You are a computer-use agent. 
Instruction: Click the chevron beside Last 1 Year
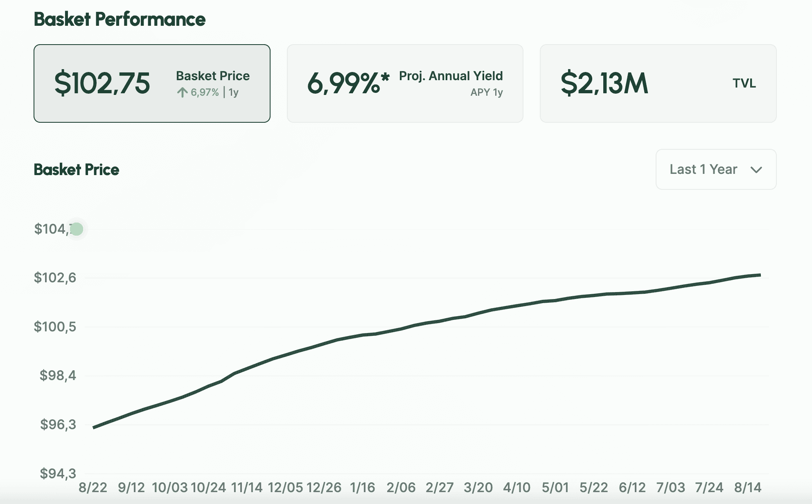tap(756, 170)
